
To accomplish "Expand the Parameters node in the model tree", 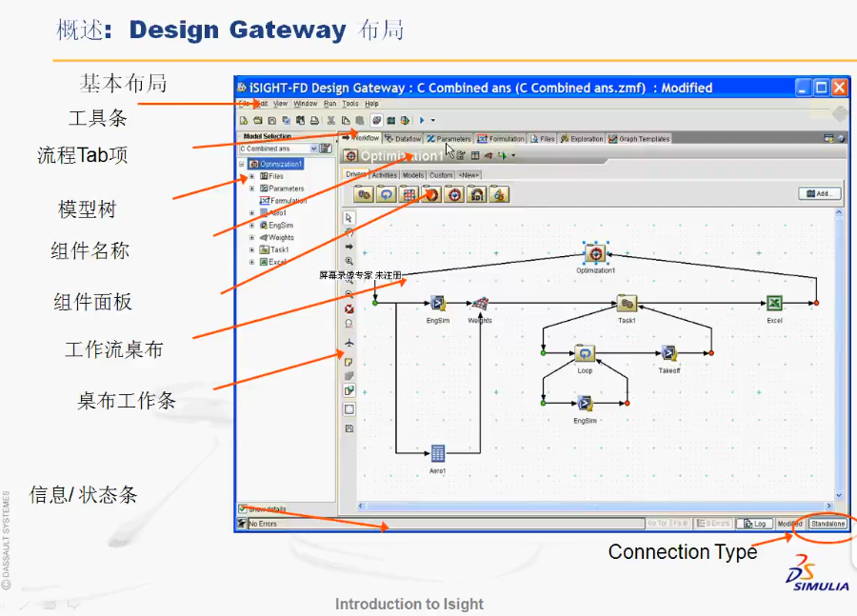I will click(x=252, y=188).
